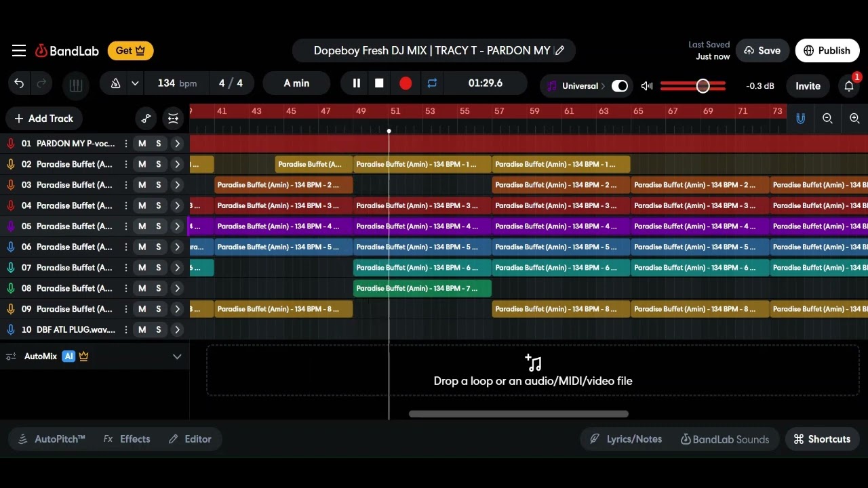Change the 4 / 4 time signature
The height and width of the screenshot is (488, 868).
tap(231, 83)
